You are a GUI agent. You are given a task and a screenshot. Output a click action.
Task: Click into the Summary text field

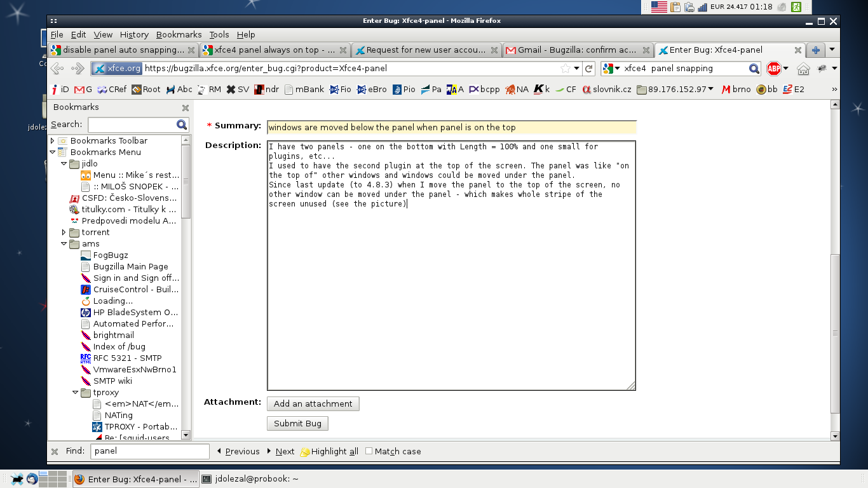(451, 128)
